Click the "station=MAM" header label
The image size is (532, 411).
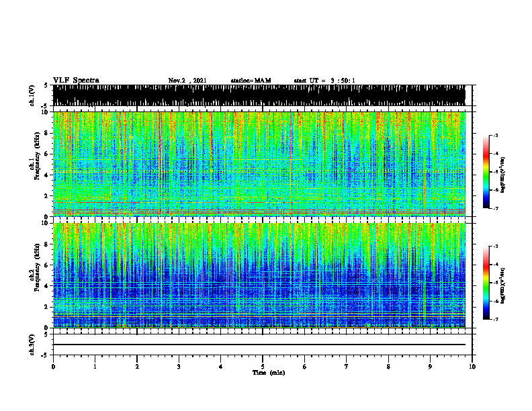tap(251, 81)
